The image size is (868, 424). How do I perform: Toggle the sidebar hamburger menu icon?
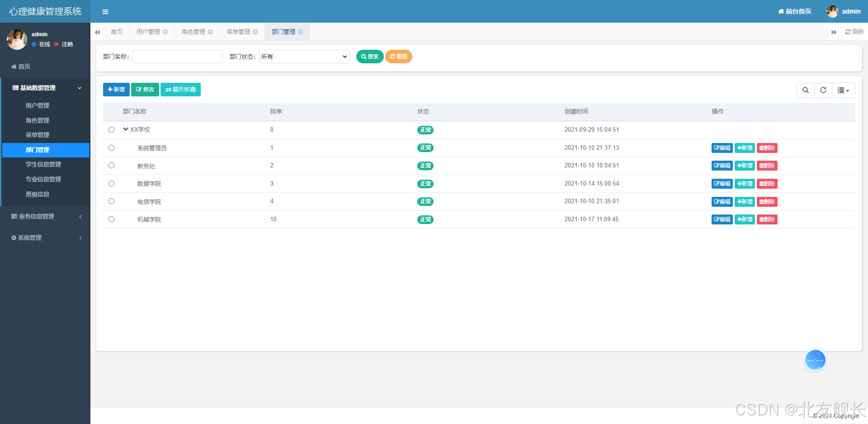pos(105,12)
